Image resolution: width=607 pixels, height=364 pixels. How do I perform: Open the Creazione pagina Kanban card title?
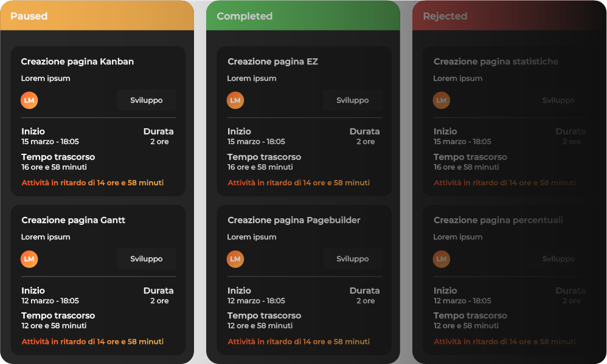coord(77,61)
